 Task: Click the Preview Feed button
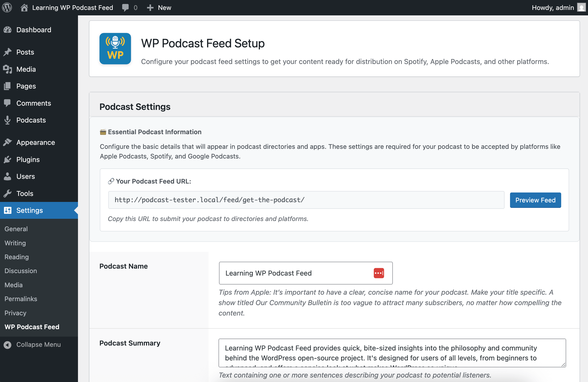[535, 200]
